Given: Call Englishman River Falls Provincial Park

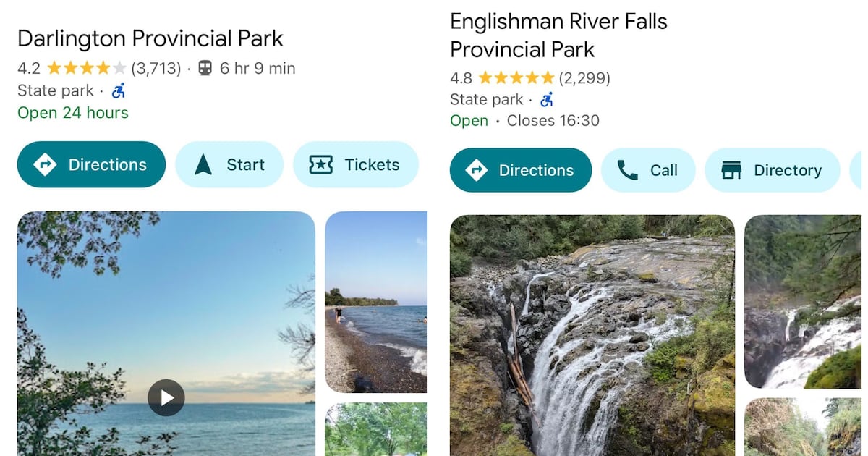Looking at the screenshot, I should pyautogui.click(x=647, y=170).
